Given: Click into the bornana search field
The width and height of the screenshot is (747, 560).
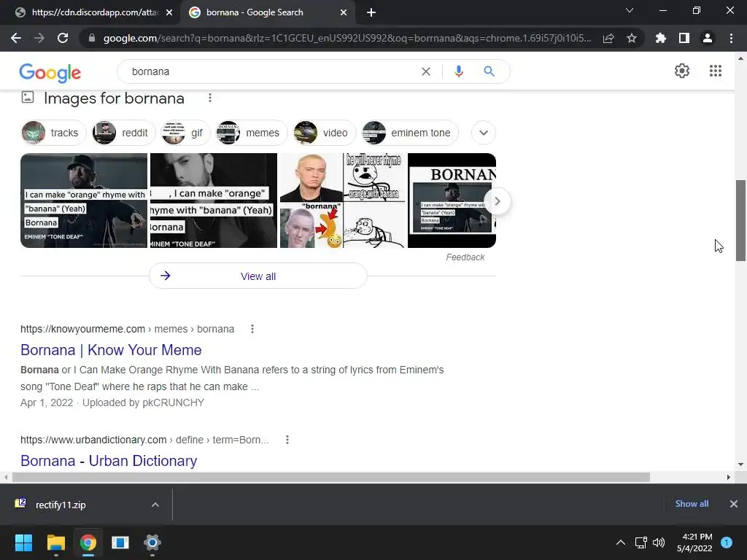Looking at the screenshot, I should (x=271, y=71).
